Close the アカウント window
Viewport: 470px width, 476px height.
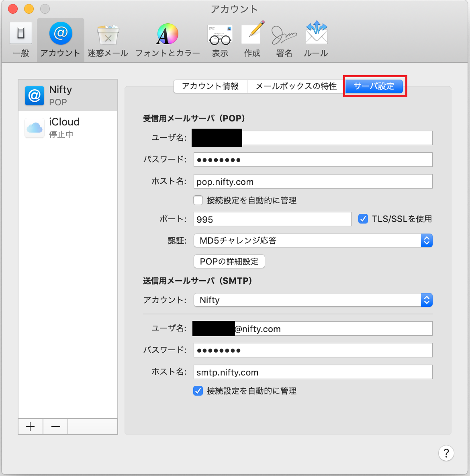pos(13,9)
